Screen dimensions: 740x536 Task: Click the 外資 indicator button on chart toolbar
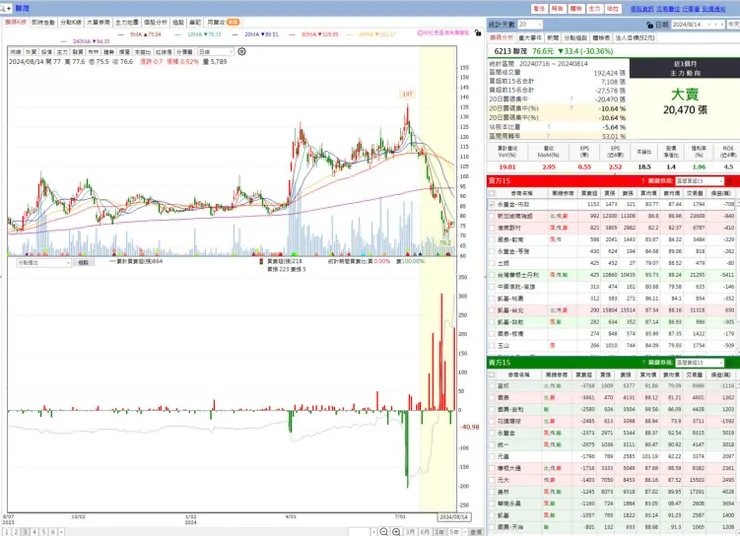(31, 52)
